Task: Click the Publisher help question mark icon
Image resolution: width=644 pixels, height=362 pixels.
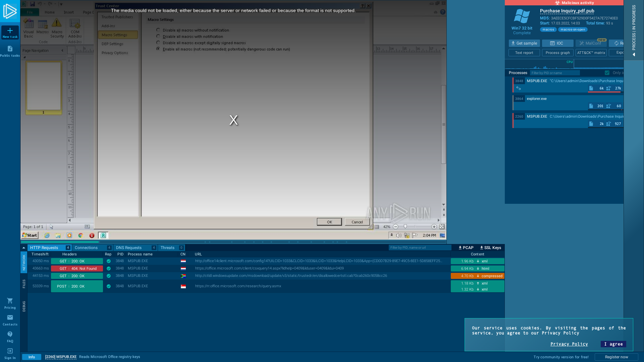Action: coord(443,12)
